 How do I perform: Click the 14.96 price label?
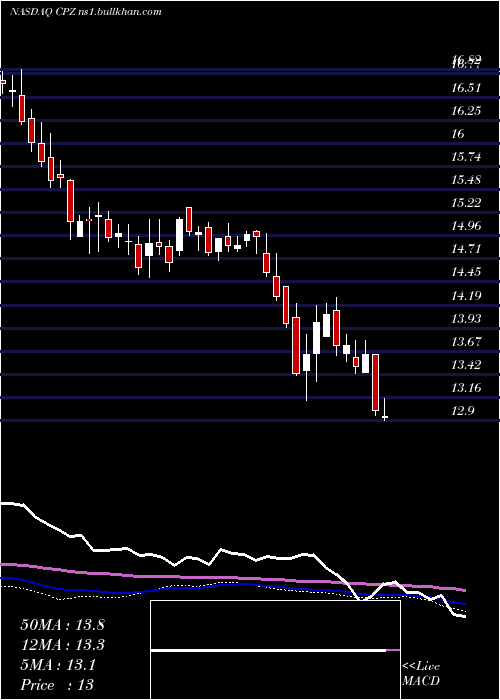pos(466,226)
